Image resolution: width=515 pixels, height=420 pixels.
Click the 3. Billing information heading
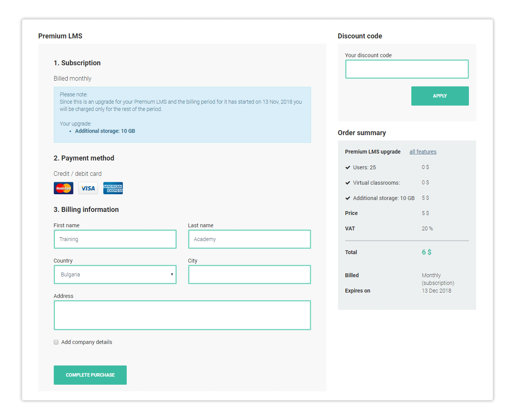(86, 210)
